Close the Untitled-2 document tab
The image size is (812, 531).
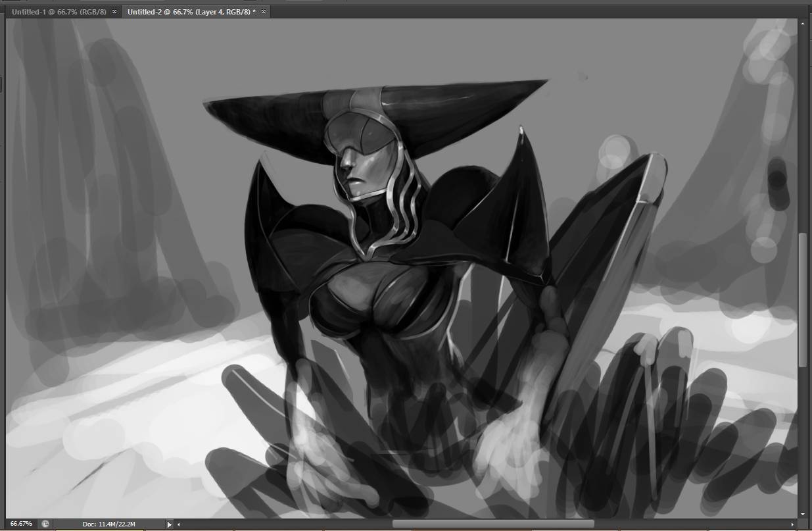point(264,12)
